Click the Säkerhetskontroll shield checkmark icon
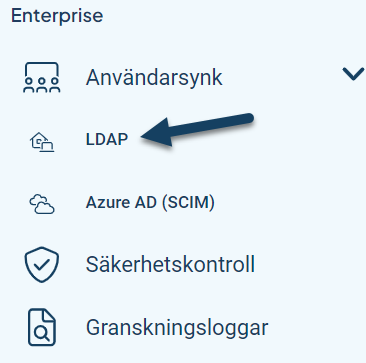This screenshot has width=366, height=363. pos(42,265)
